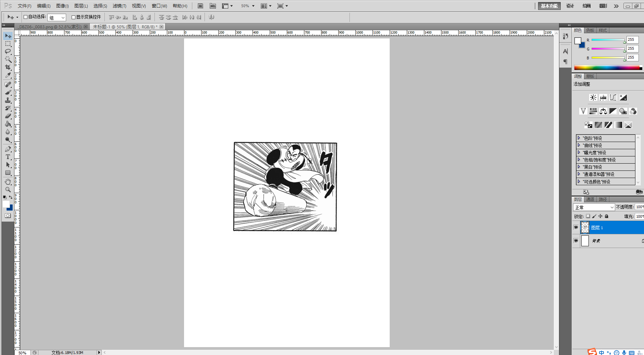The width and height of the screenshot is (644, 355).
Task: Enable the 显示变换控件 checkbox
Action: 73,17
